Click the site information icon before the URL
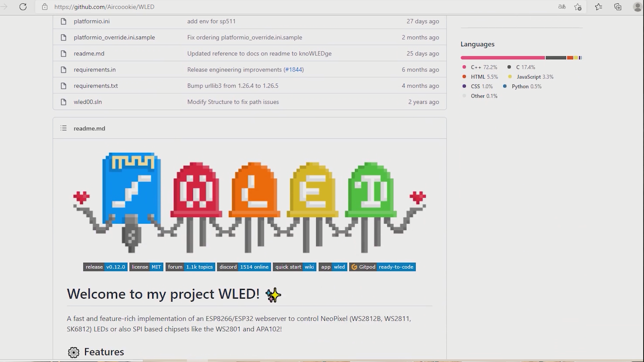This screenshot has width=644, height=362. click(x=44, y=7)
